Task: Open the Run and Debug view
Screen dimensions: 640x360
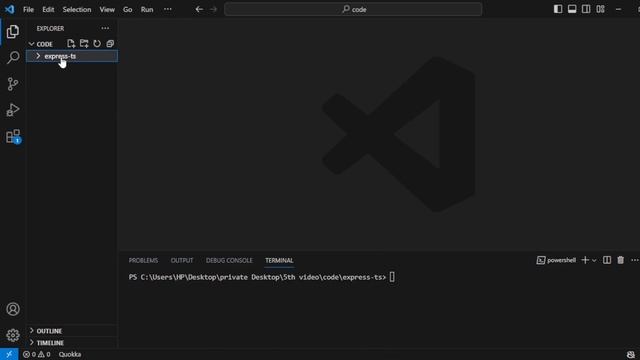Action: pos(13,110)
